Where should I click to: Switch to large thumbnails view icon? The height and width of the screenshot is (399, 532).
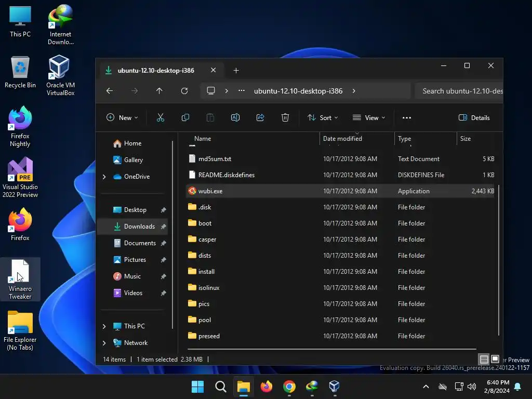(495, 359)
